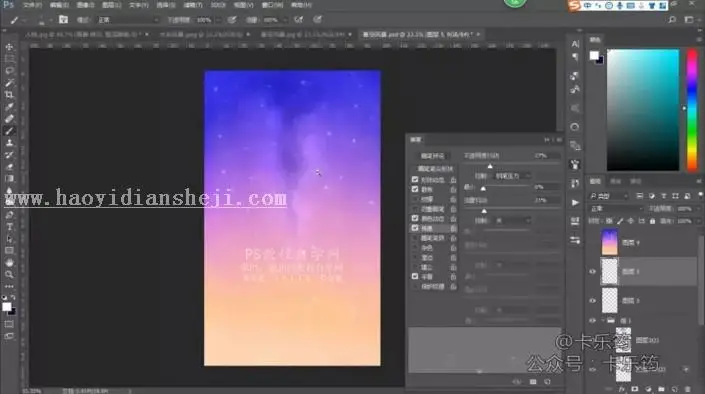
Task: Select the Horizontal Type tool
Action: [9, 227]
